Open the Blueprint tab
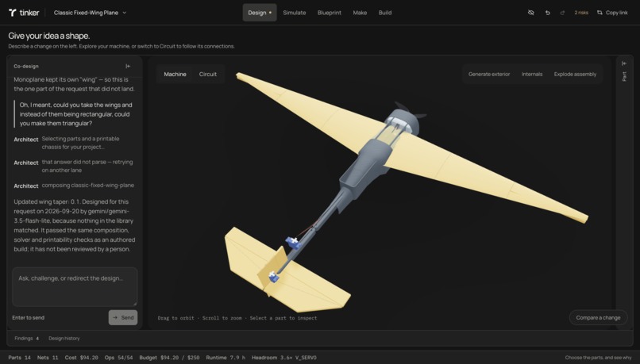The width and height of the screenshot is (640, 364). [330, 13]
